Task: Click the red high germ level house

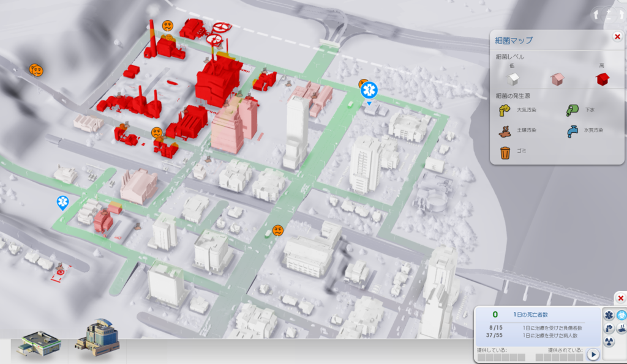Action: click(603, 79)
